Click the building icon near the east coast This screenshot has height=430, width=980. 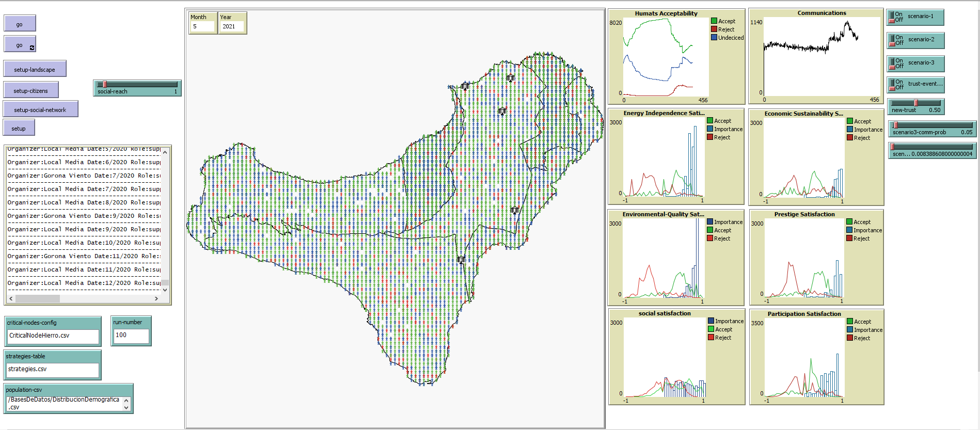coord(514,210)
